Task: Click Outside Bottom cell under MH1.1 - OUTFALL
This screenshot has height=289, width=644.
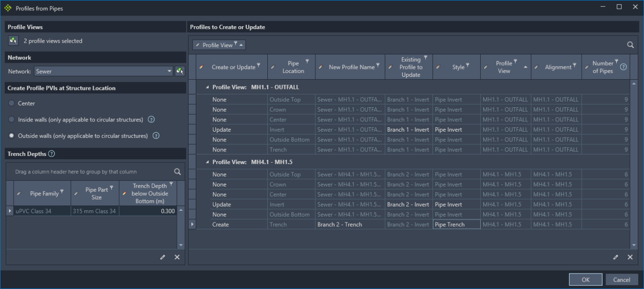Action: point(291,139)
